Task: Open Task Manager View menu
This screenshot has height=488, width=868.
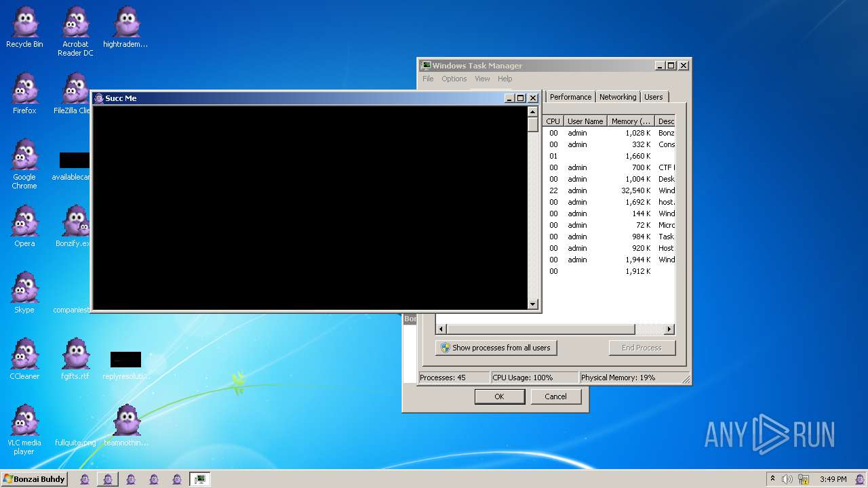Action: (x=482, y=79)
